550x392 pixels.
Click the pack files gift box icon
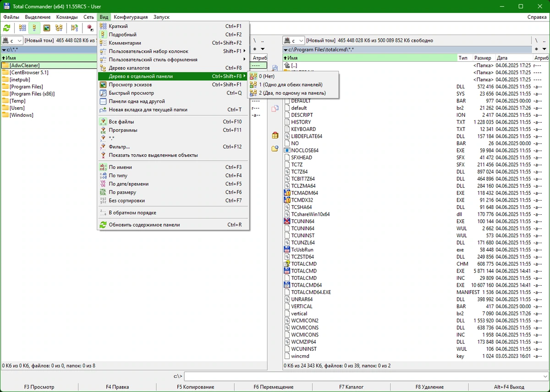[x=275, y=135]
